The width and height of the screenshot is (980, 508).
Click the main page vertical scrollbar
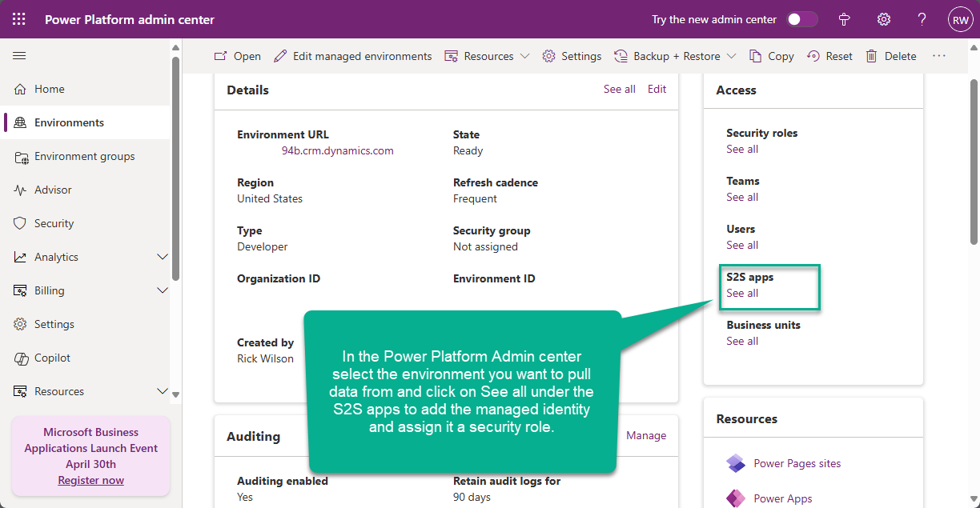coord(974,161)
